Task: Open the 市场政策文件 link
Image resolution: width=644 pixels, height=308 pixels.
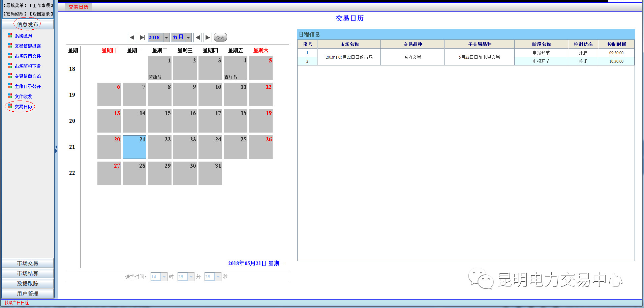Action: (x=28, y=56)
